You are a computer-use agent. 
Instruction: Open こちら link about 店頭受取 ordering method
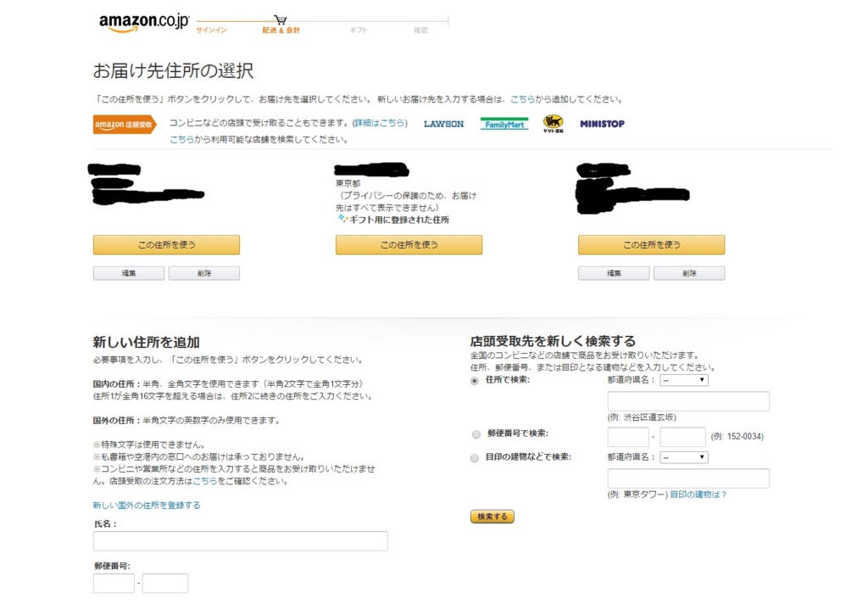(x=205, y=481)
